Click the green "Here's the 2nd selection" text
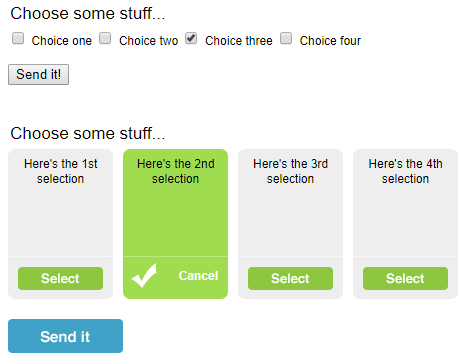This screenshot has width=468, height=364. point(176,171)
